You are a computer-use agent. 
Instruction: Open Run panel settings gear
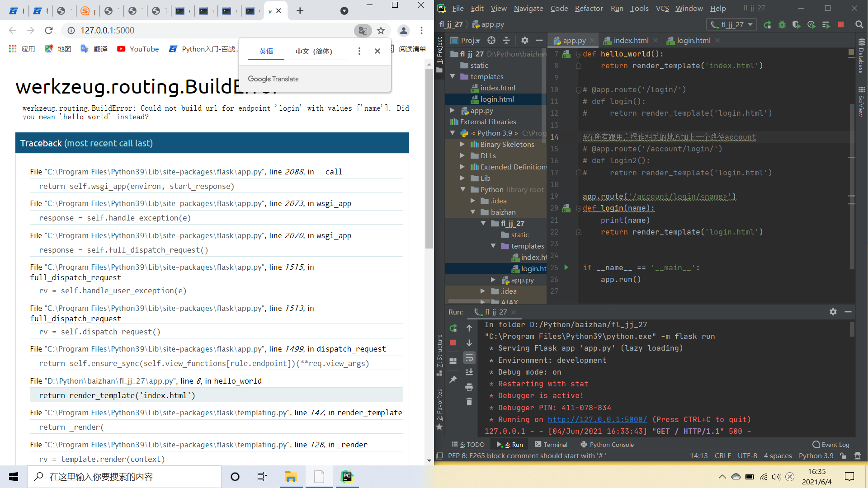(833, 312)
